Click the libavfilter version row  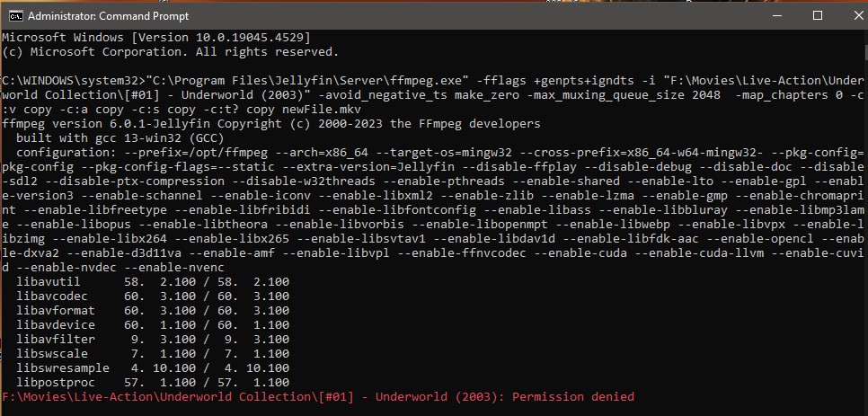click(153, 339)
